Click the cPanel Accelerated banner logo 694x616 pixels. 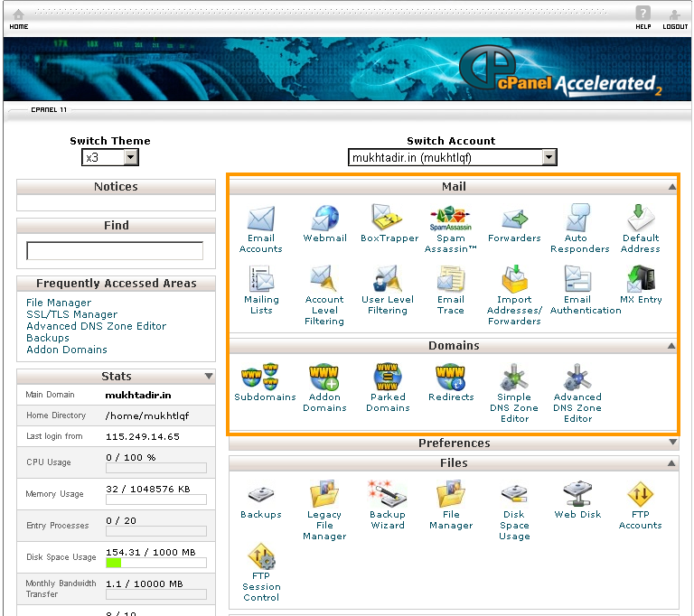click(561, 71)
